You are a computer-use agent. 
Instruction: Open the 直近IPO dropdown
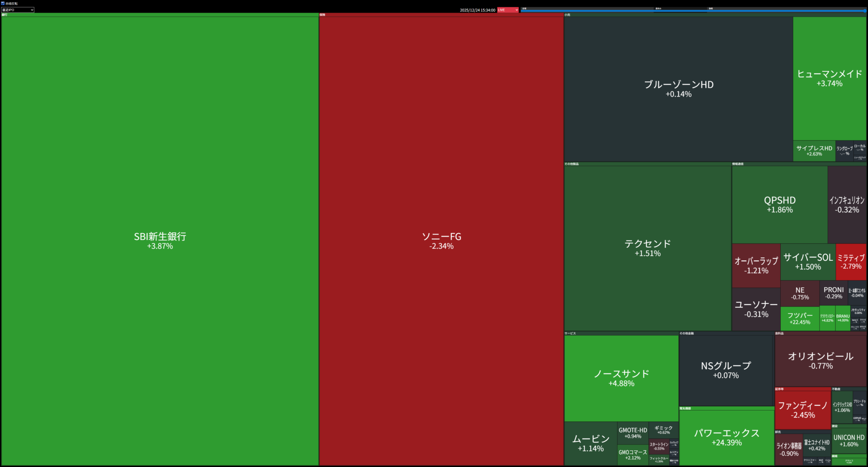point(18,10)
